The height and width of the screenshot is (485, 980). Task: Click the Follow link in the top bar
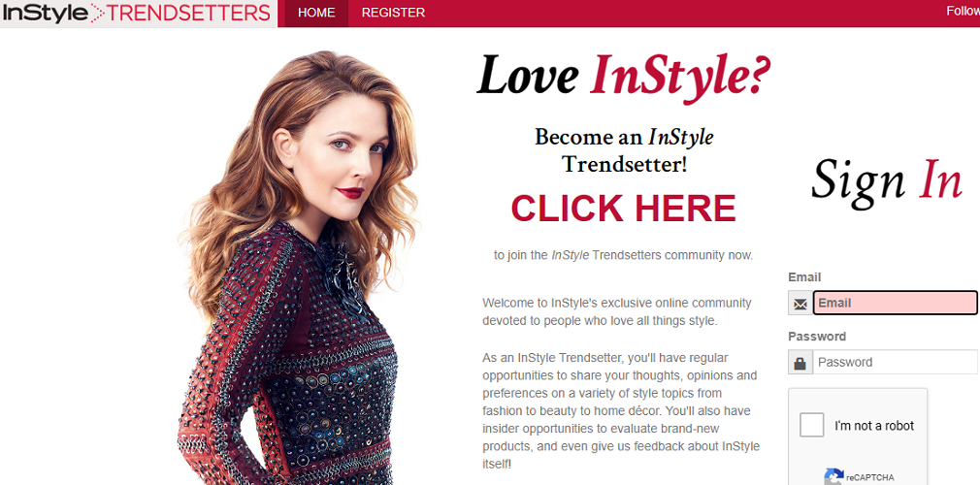(963, 12)
